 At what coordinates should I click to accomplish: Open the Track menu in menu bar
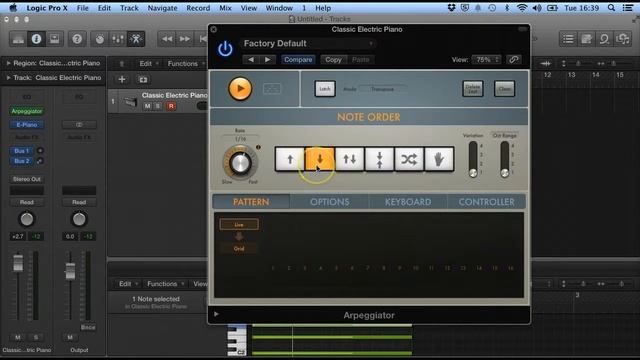coord(129,8)
